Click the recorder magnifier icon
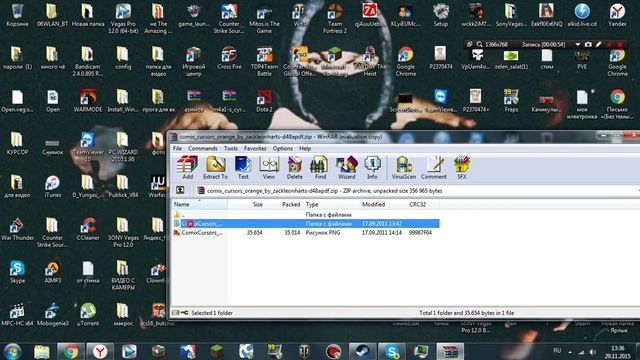Screen dimensions: 640x360 479,44
